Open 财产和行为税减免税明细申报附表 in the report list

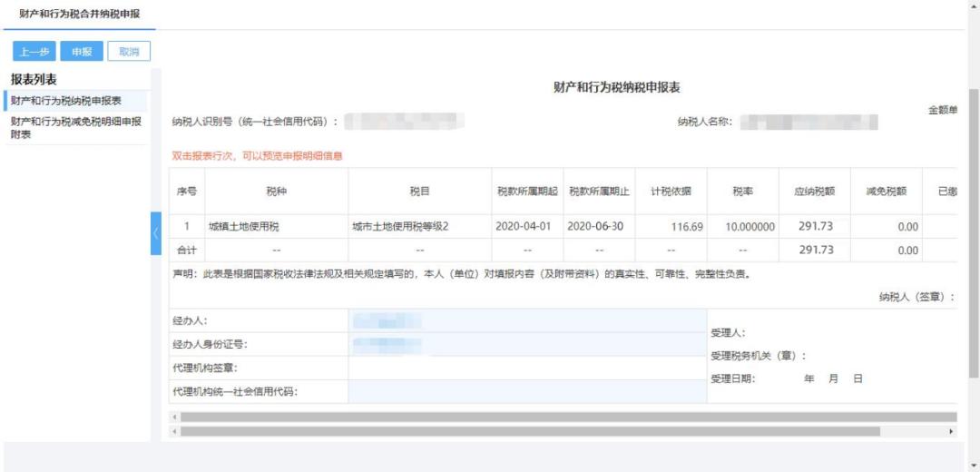(75, 127)
